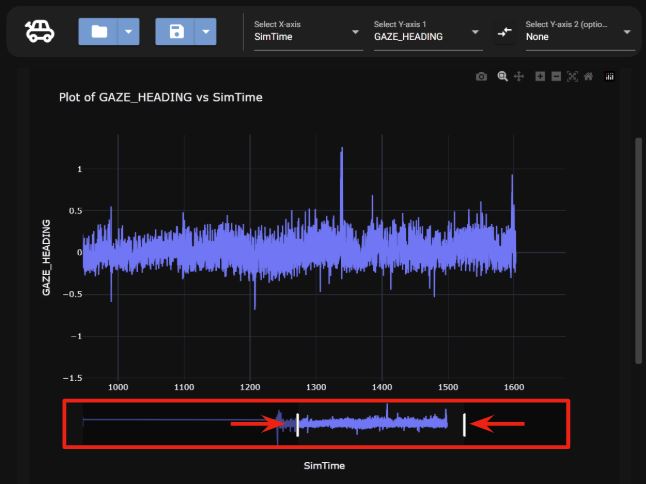Viewport: 646px width, 484px height.
Task: Click x-axis tick label 1600
Action: pos(514,387)
